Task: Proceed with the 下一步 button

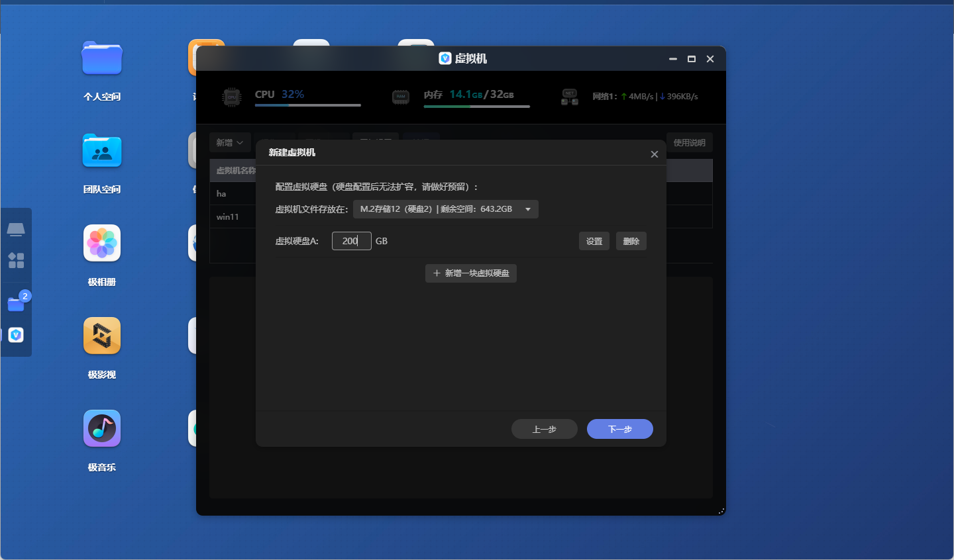Action: [x=619, y=430]
